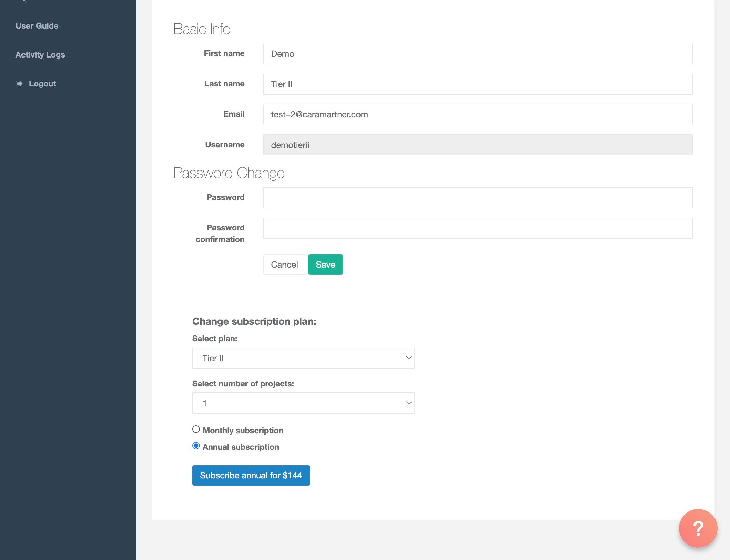Click the empty Password field
Viewport: 730px width, 560px height.
click(x=478, y=198)
